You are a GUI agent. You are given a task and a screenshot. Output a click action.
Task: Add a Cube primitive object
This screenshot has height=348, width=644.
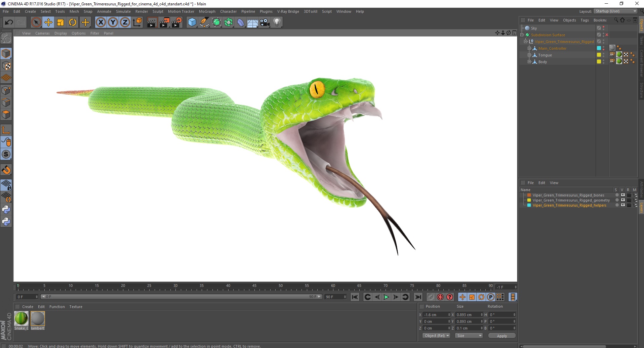click(x=192, y=23)
